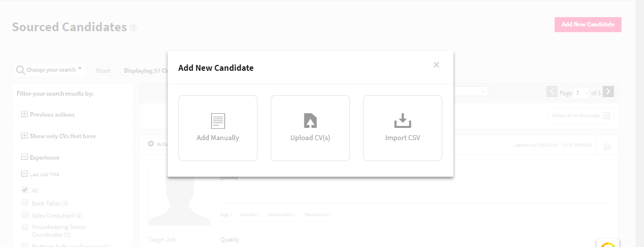Click the Import CSV download icon

point(403,121)
